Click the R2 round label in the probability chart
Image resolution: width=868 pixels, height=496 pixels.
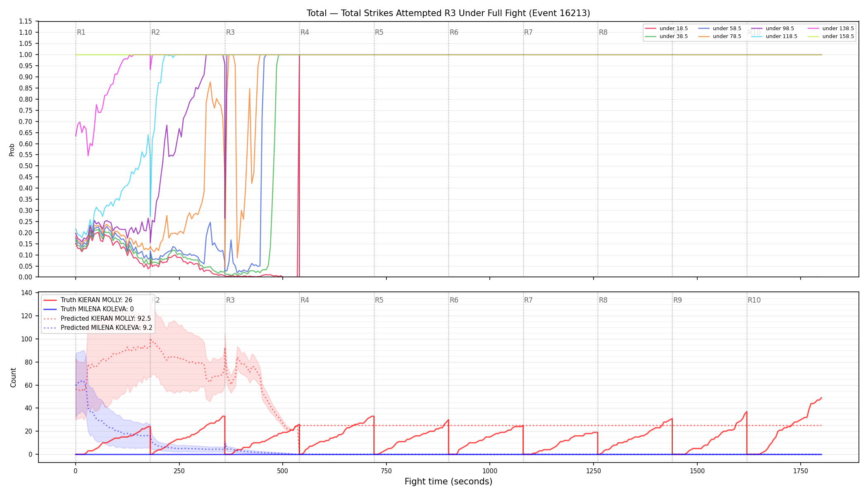pos(155,32)
